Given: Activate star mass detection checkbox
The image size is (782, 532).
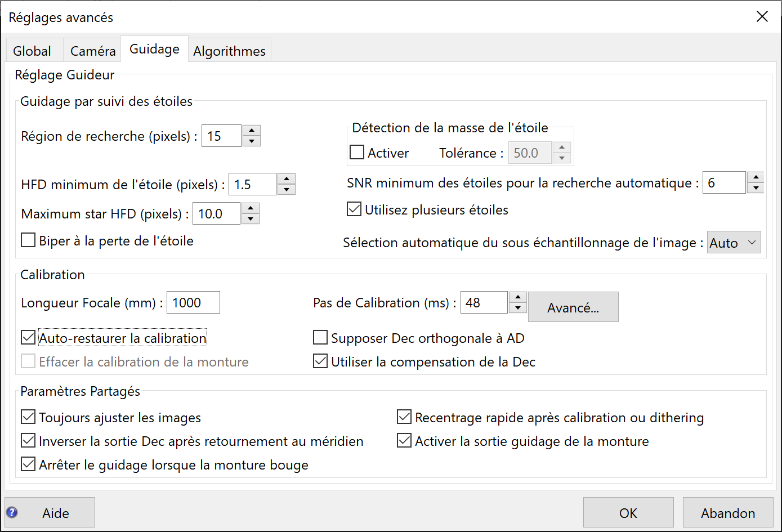Looking at the screenshot, I should pos(357,153).
